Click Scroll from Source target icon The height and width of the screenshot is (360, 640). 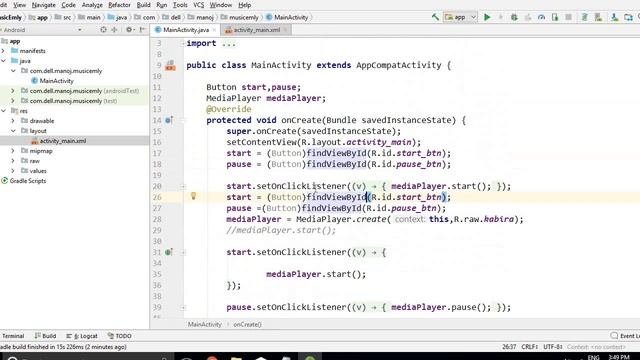[x=103, y=30]
